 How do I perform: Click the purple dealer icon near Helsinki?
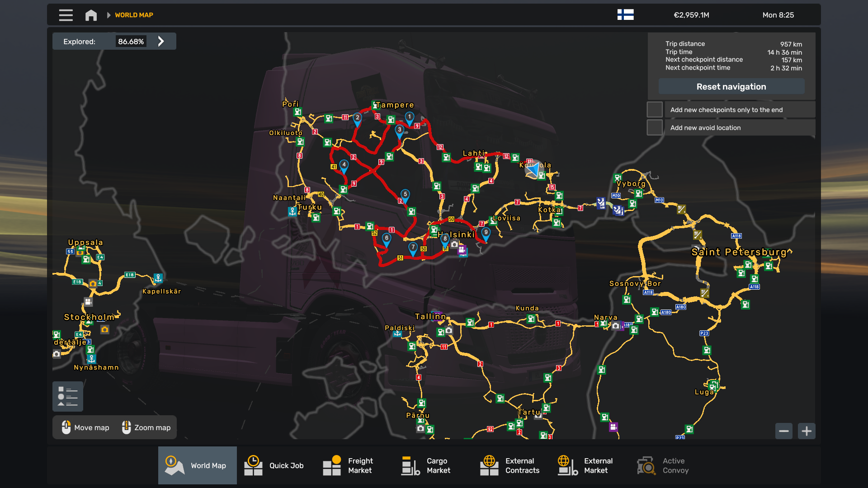(x=462, y=250)
